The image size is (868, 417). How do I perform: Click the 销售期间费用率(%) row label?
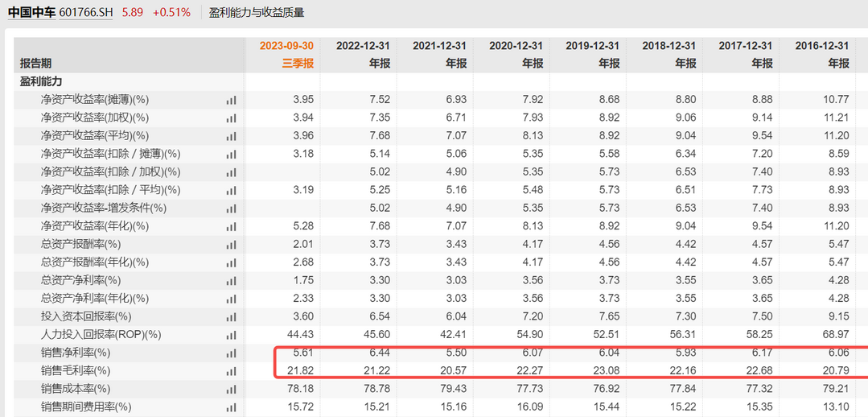[x=86, y=407]
